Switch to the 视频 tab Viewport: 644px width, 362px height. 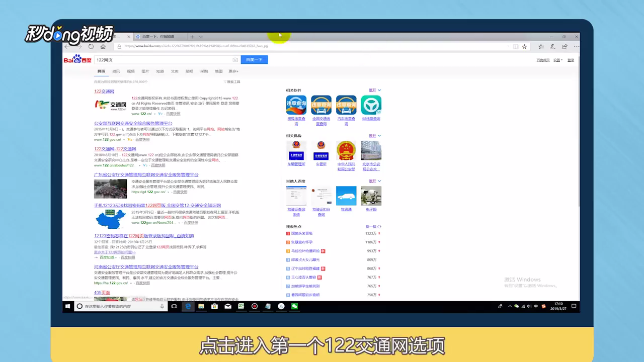point(131,71)
